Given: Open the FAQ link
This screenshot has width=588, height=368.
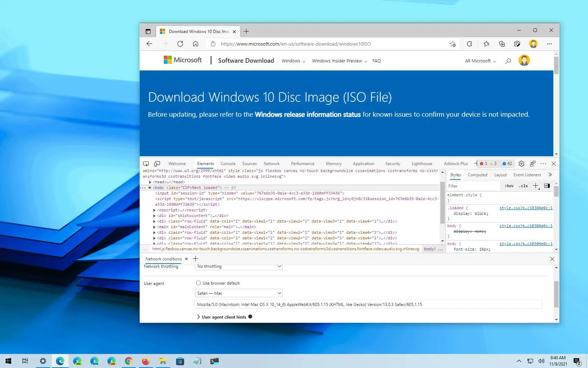Looking at the screenshot, I should click(x=377, y=61).
